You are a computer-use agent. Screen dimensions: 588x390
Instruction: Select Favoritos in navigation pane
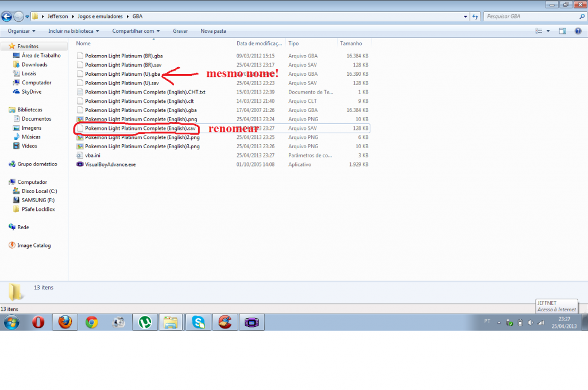click(x=28, y=47)
